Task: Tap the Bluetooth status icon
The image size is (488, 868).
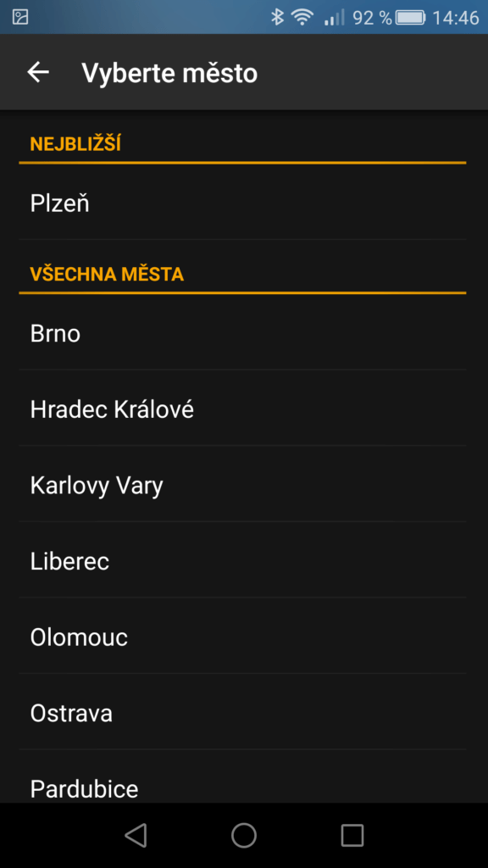Action: (x=277, y=17)
